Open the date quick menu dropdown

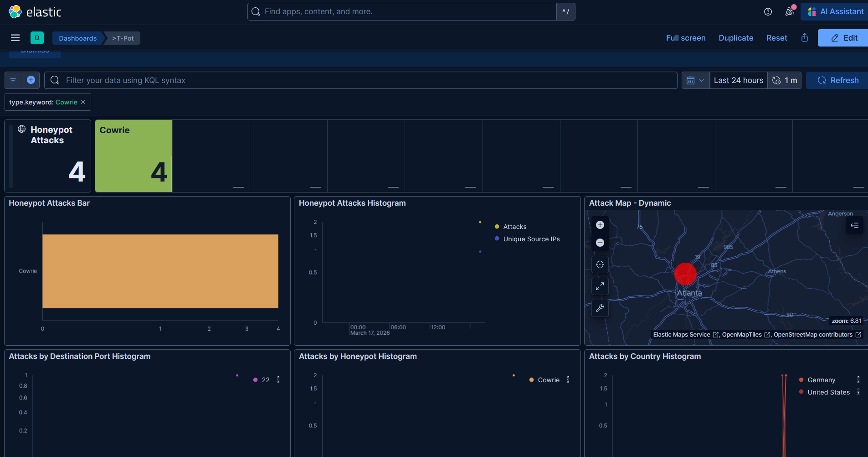click(x=695, y=80)
